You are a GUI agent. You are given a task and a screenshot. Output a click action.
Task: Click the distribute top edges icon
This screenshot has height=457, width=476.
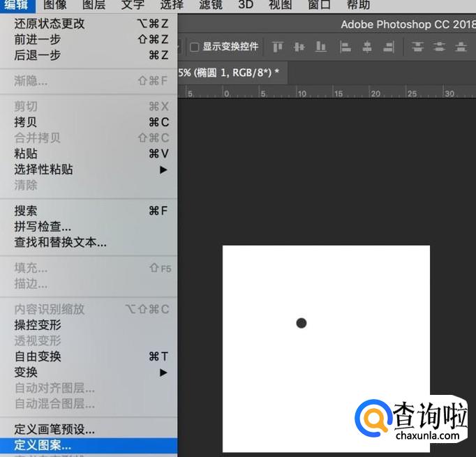pyautogui.click(x=418, y=47)
